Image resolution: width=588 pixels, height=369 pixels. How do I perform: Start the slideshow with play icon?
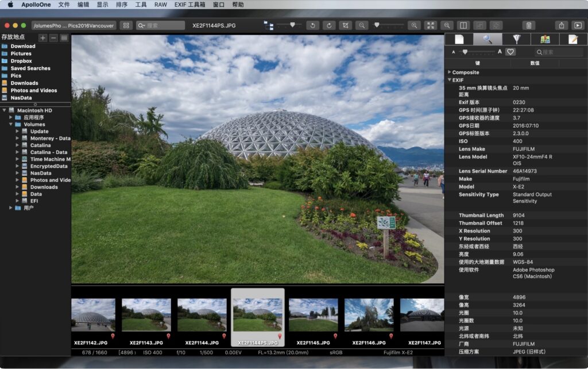[x=578, y=25]
